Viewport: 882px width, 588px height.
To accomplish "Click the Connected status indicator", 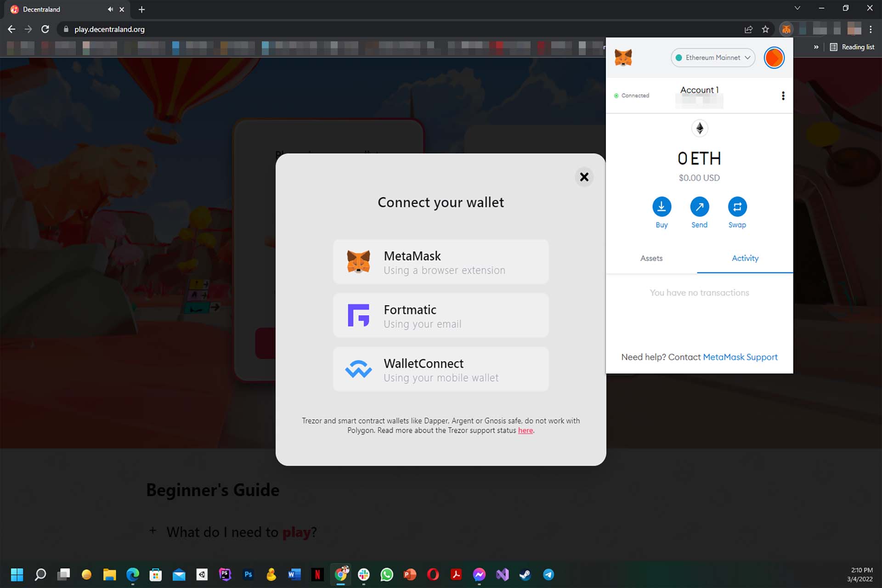I will (632, 96).
